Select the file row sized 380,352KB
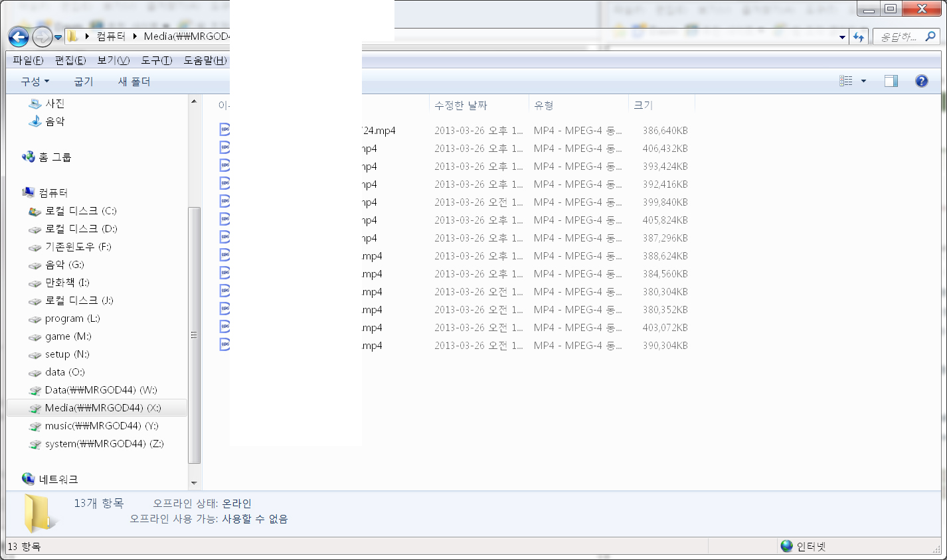The image size is (947, 560). click(455, 310)
